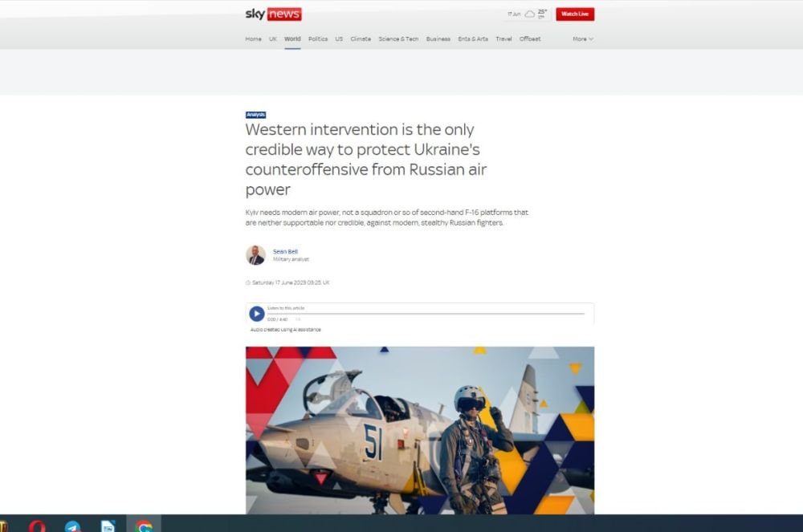This screenshot has height=532, width=803.
Task: Select the World tab
Action: [291, 39]
